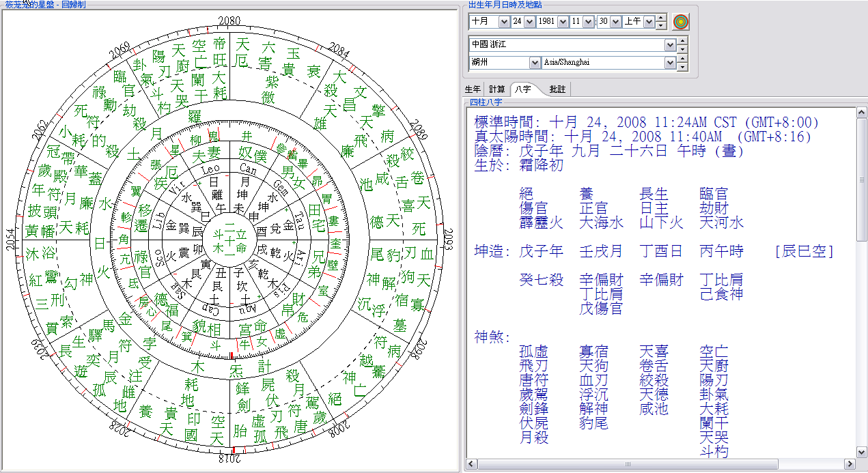The height and width of the screenshot is (473, 868).
Task: Switch to the 生年 tab
Action: (473, 89)
